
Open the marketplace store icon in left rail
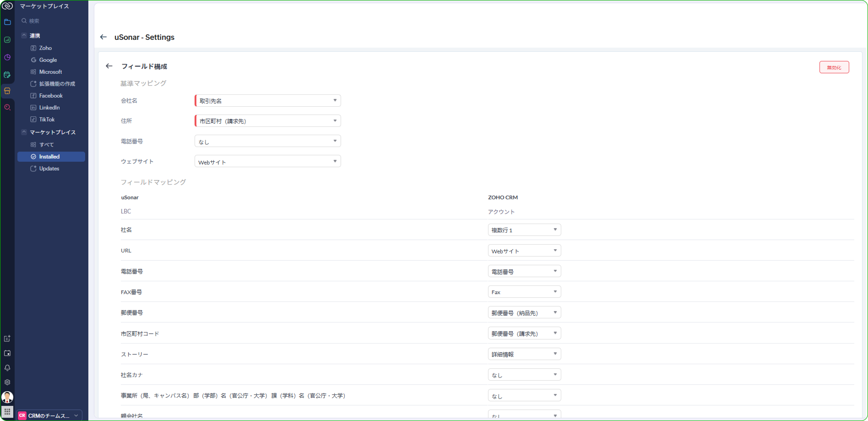point(7,91)
